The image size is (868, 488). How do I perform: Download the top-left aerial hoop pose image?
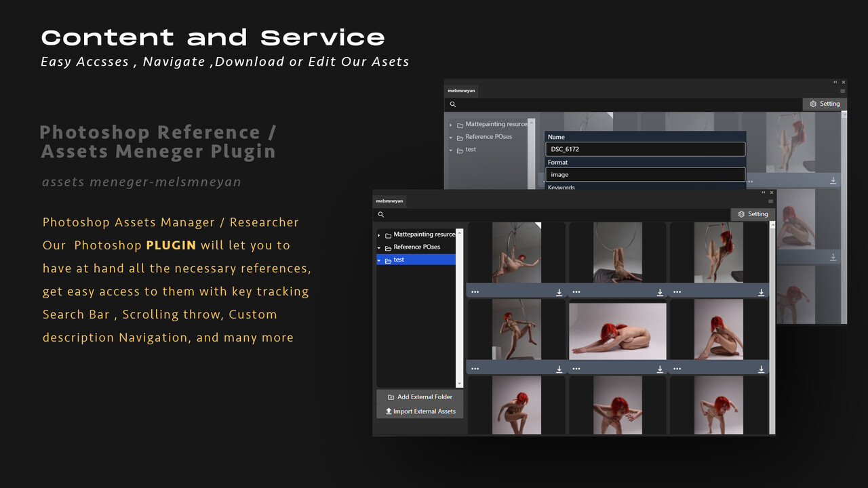click(559, 292)
